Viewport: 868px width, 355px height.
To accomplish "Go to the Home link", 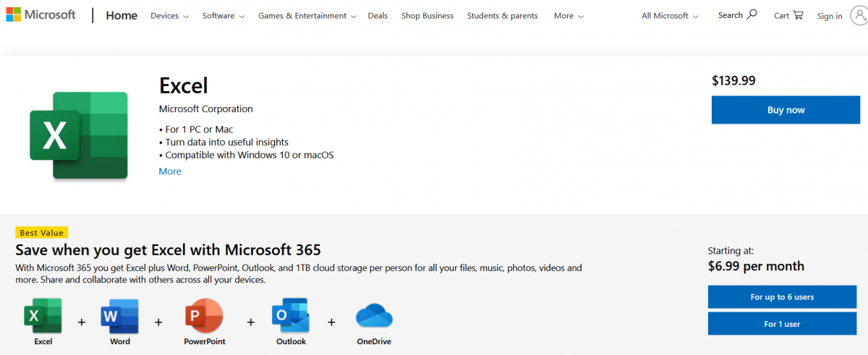I will point(122,15).
